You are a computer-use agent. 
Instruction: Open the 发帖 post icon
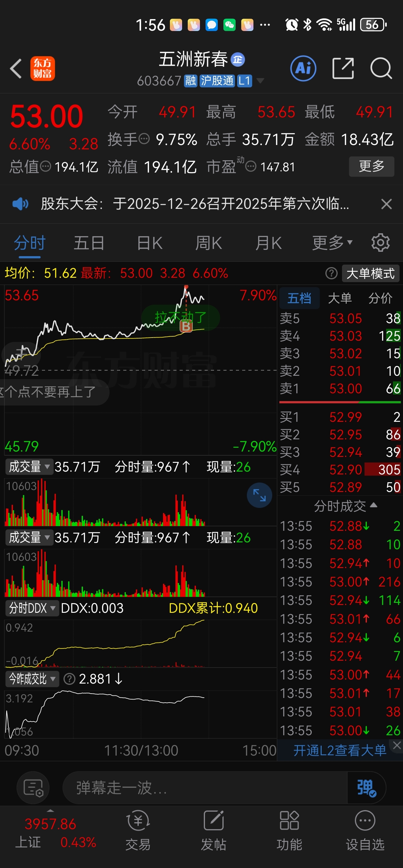click(x=213, y=831)
